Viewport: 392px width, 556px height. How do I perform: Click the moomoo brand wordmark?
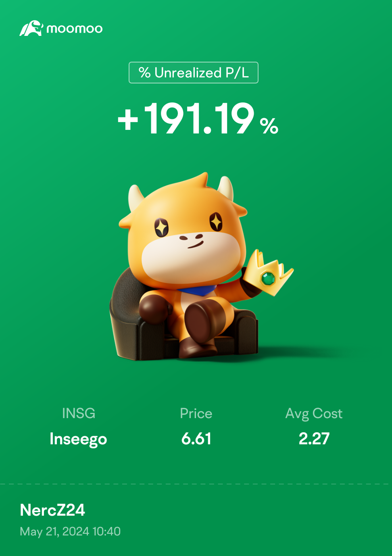pos(75,29)
